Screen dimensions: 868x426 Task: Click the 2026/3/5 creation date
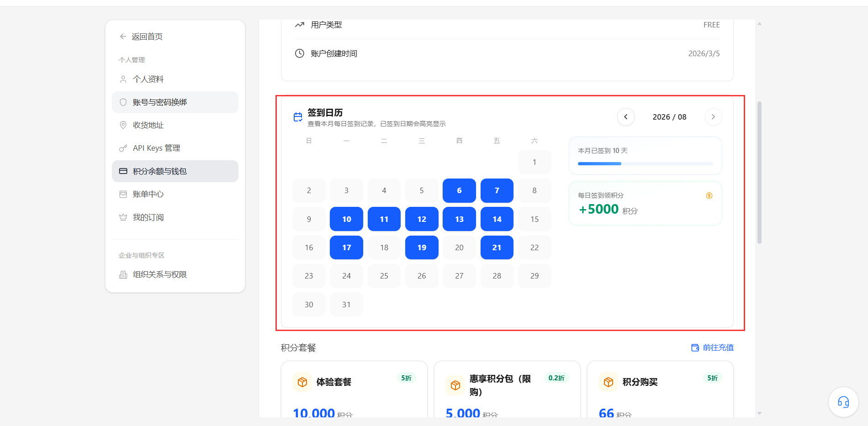[704, 53]
